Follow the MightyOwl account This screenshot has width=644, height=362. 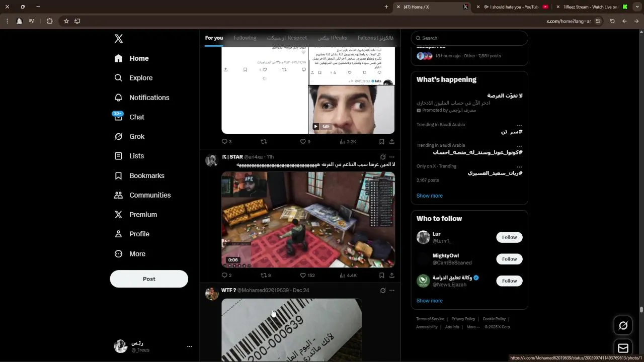coord(509,259)
